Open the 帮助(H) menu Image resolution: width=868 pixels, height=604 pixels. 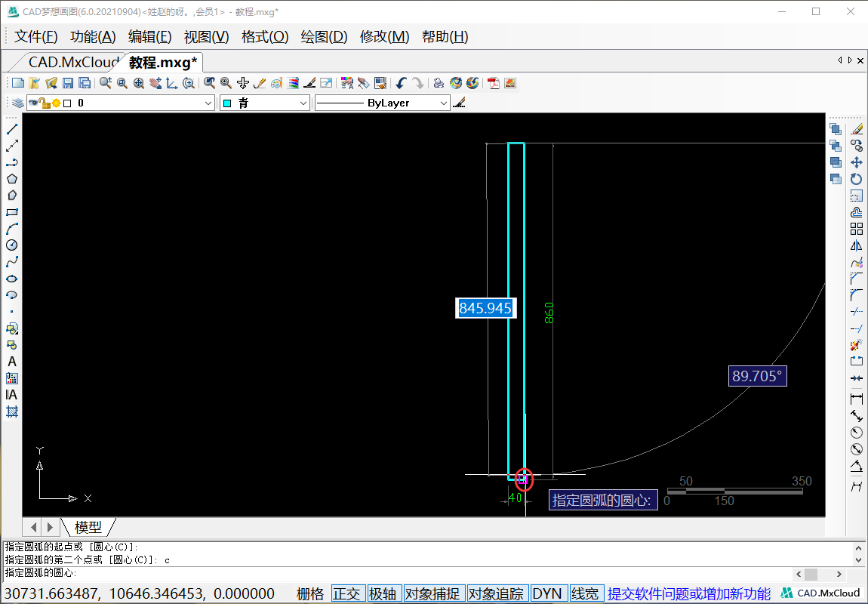(x=445, y=36)
